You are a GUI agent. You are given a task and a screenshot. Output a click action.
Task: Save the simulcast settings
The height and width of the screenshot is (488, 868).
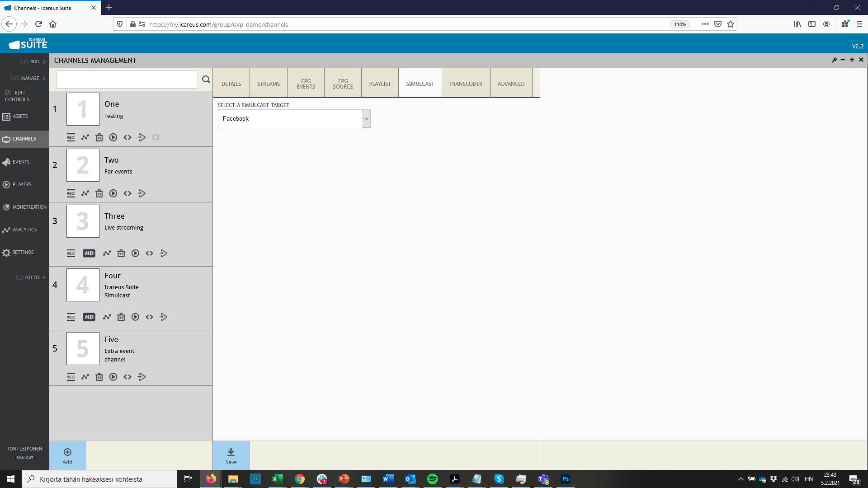tap(231, 456)
